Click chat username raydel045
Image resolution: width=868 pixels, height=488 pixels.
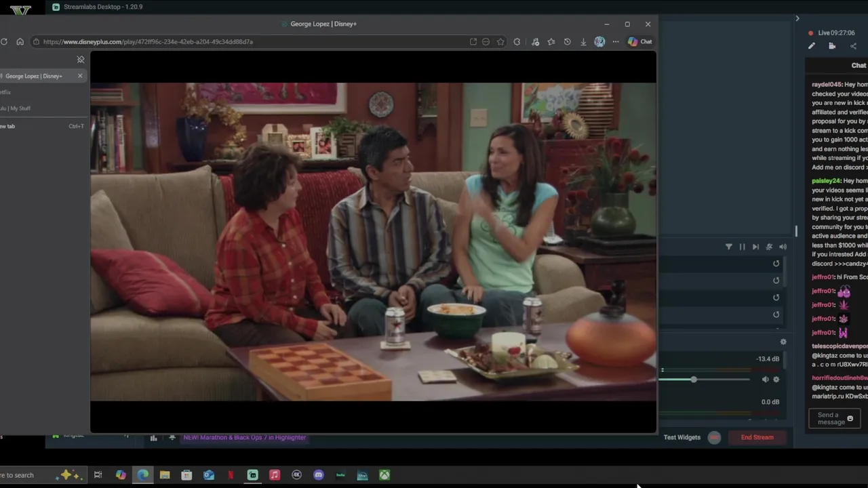(x=827, y=85)
